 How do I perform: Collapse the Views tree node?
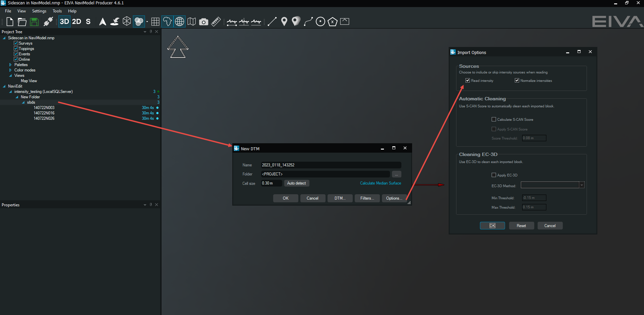tap(10, 75)
